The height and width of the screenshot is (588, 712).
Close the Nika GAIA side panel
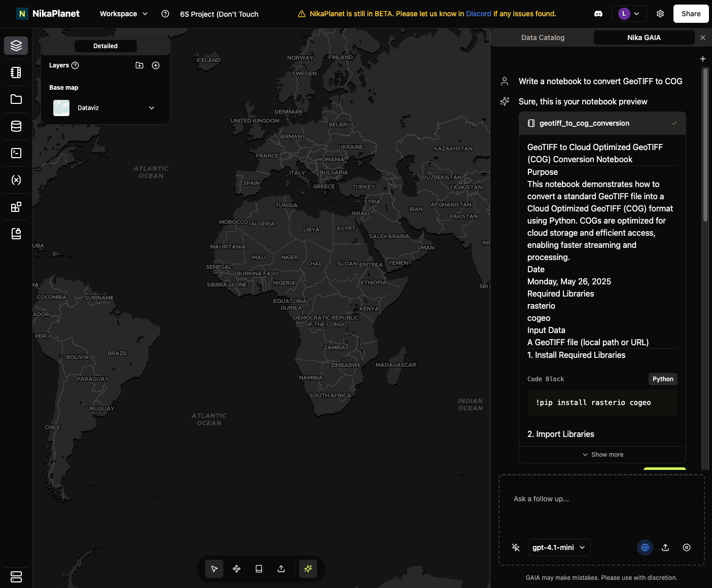tap(703, 38)
